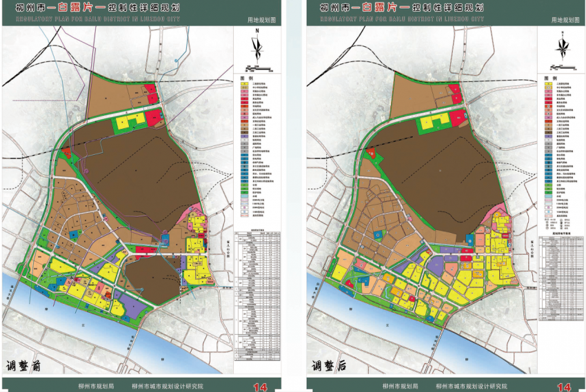
Task: Click the English REGULATORY PLAN subtitle on left page
Action: point(98,19)
